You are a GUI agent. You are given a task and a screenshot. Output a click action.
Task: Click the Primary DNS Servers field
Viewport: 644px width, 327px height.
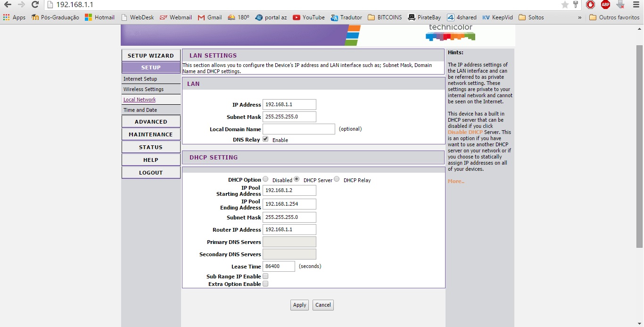pos(289,242)
